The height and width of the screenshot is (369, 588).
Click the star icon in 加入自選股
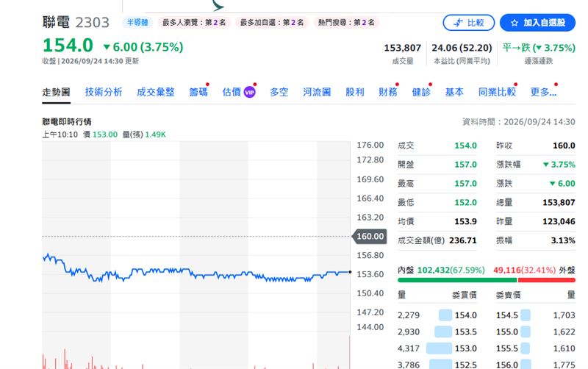514,23
